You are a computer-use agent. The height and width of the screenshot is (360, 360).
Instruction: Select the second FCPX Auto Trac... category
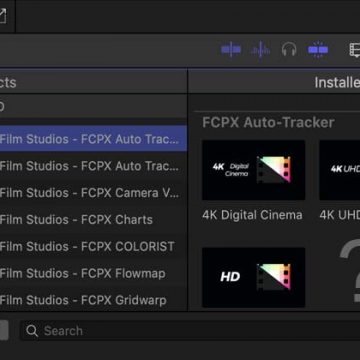pyautogui.click(x=93, y=166)
